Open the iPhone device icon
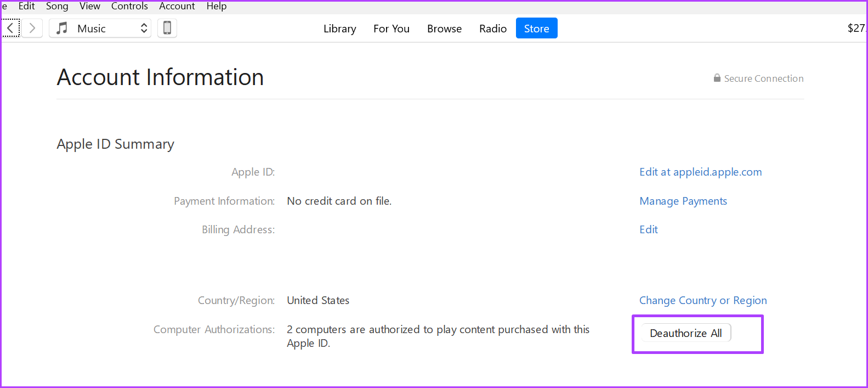 tap(167, 28)
